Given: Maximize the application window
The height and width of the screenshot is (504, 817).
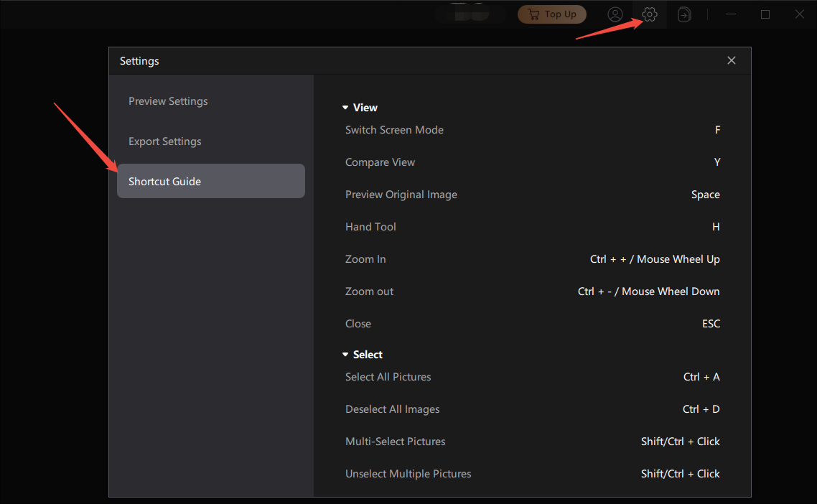Looking at the screenshot, I should 765,14.
